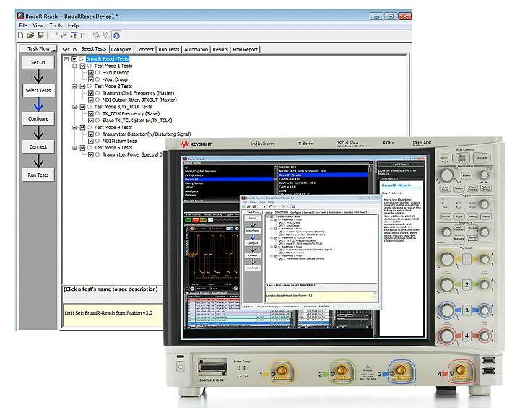Click status circle beside Test Mode 2 Tests
The width and height of the screenshot is (520, 420).
pyautogui.click(x=90, y=86)
